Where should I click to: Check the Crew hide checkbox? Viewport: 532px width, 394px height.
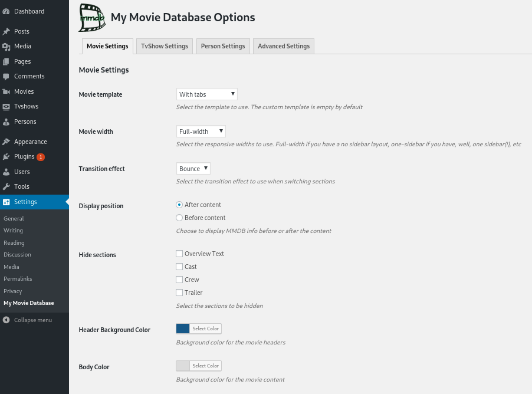coord(179,280)
